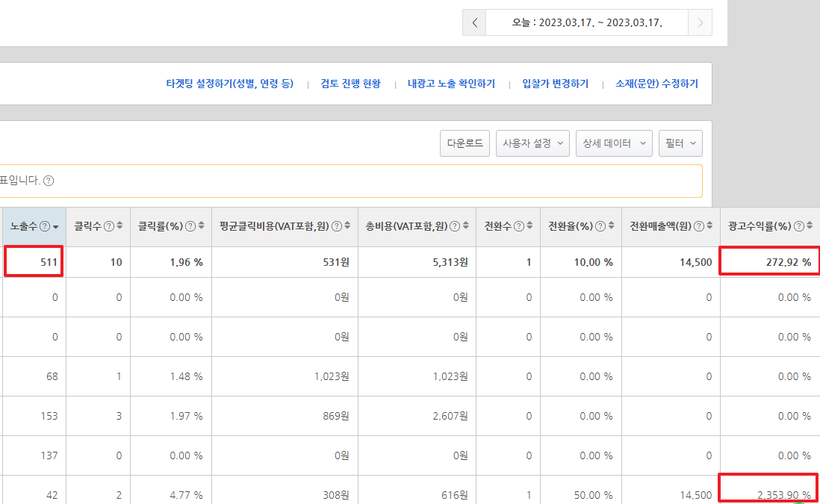Image resolution: width=820 pixels, height=504 pixels.
Task: Click the 전환매출액(원) column header label
Action: (x=660, y=226)
